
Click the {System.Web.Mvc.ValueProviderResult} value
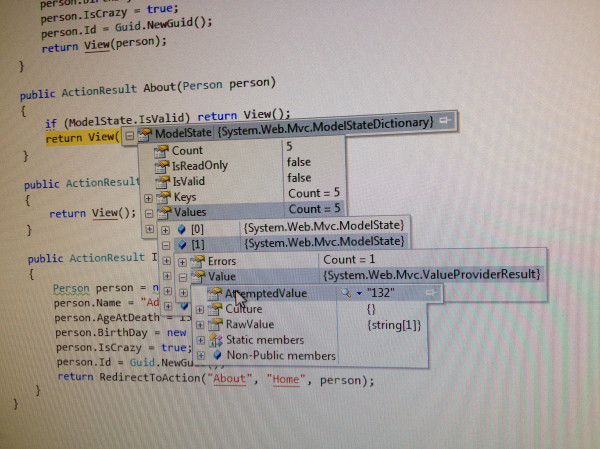pyautogui.click(x=432, y=274)
